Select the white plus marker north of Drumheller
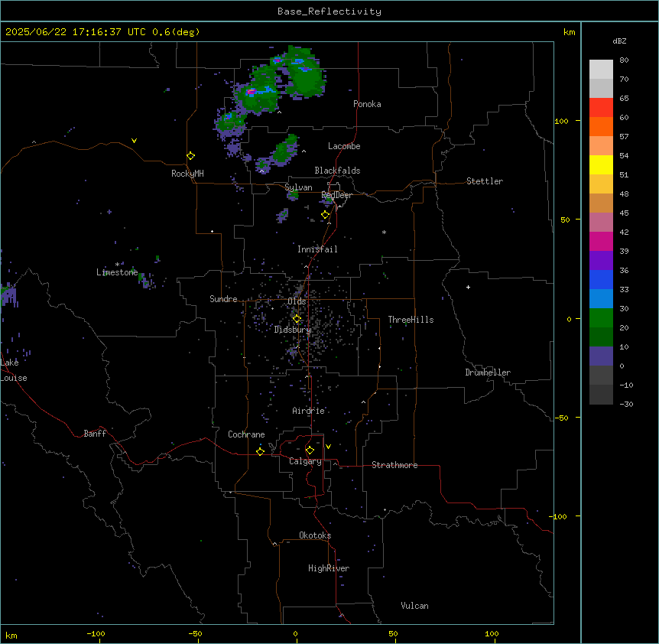659x644 pixels. click(468, 287)
